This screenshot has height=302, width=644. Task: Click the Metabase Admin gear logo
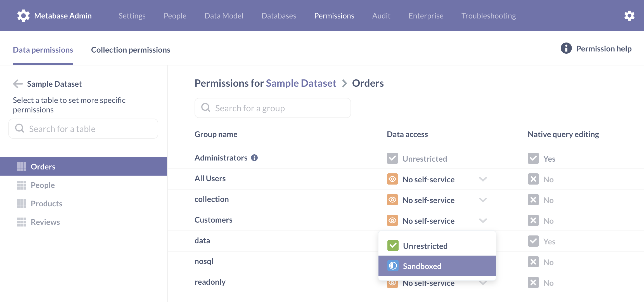coord(23,16)
